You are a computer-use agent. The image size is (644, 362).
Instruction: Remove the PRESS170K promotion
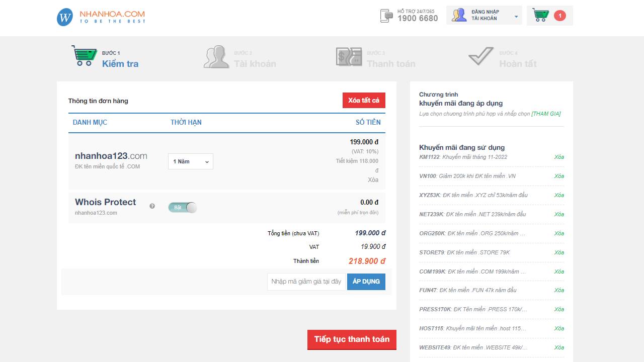point(559,309)
